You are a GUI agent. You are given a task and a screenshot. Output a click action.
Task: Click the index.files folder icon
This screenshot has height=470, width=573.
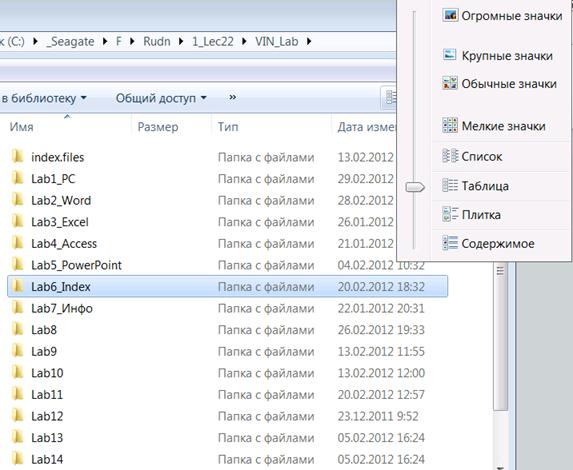[17, 157]
